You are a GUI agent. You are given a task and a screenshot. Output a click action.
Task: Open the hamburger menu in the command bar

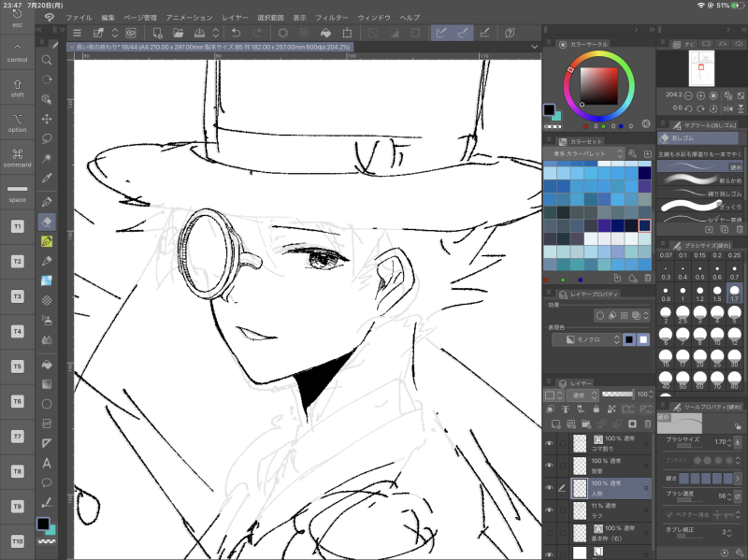tap(77, 33)
